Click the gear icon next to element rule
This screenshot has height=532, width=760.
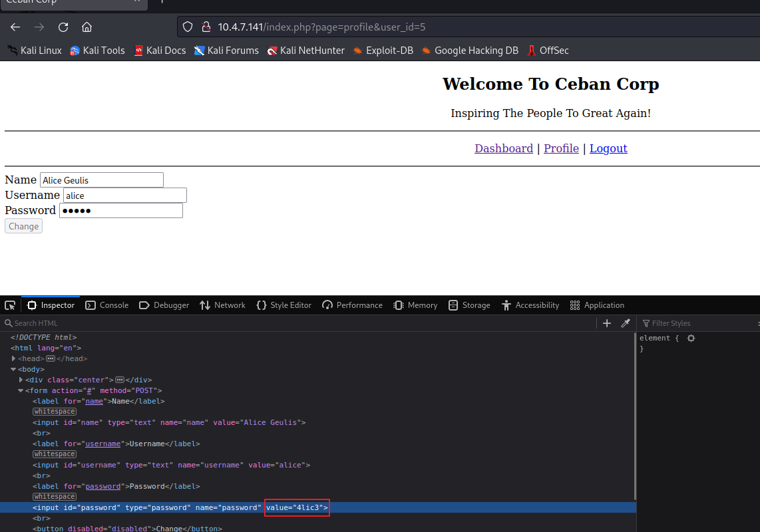click(x=691, y=338)
